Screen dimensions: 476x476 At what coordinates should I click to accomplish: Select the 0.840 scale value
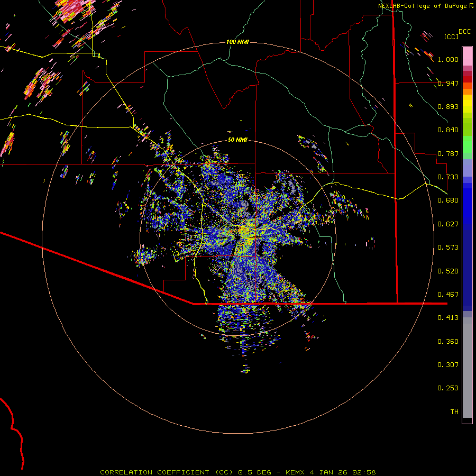448,130
